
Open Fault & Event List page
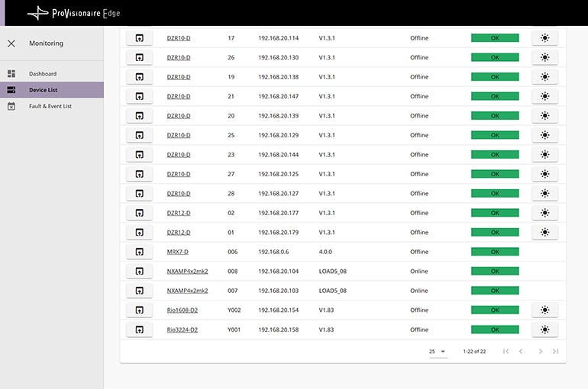click(x=50, y=106)
